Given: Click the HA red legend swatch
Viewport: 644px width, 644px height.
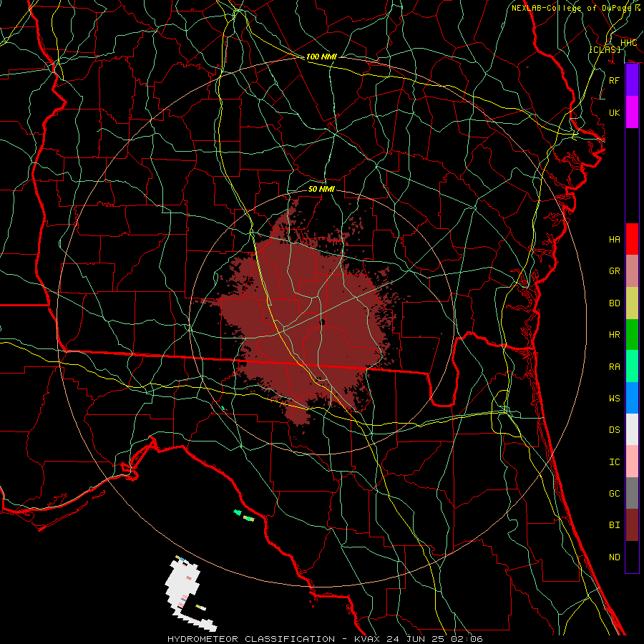Looking at the screenshot, I should tap(632, 239).
